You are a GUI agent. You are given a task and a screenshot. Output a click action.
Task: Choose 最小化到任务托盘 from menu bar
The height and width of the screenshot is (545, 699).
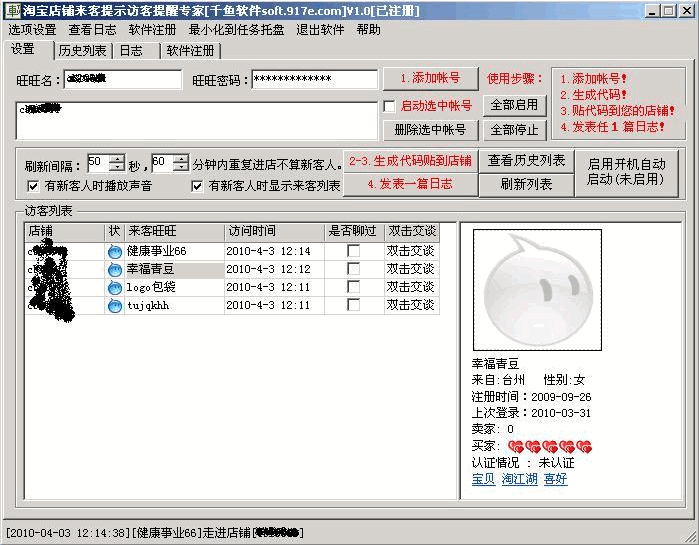point(236,30)
